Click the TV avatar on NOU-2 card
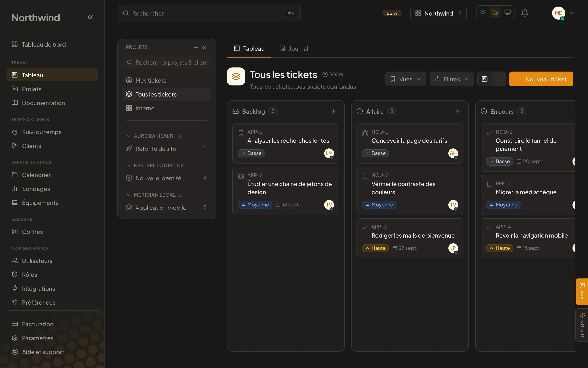Viewport: 588px width, 368px height. pos(453,205)
